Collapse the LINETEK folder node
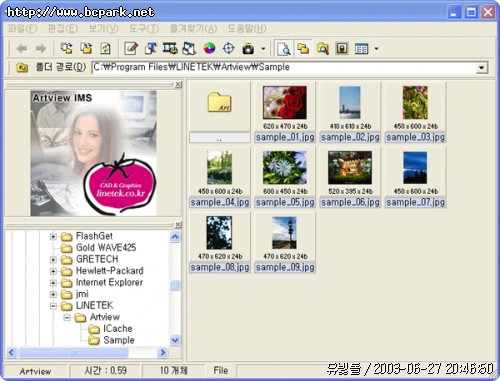Viewport: 500px width, 381px height. coord(53,306)
